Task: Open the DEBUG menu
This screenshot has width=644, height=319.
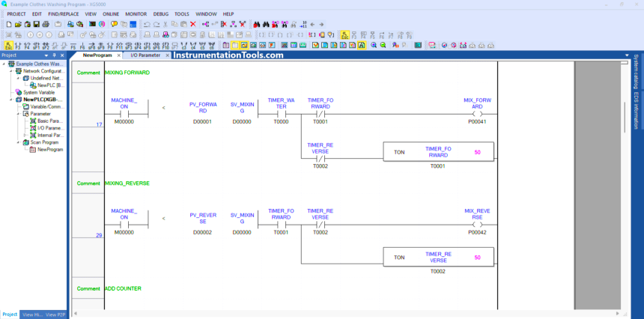Action: click(161, 14)
